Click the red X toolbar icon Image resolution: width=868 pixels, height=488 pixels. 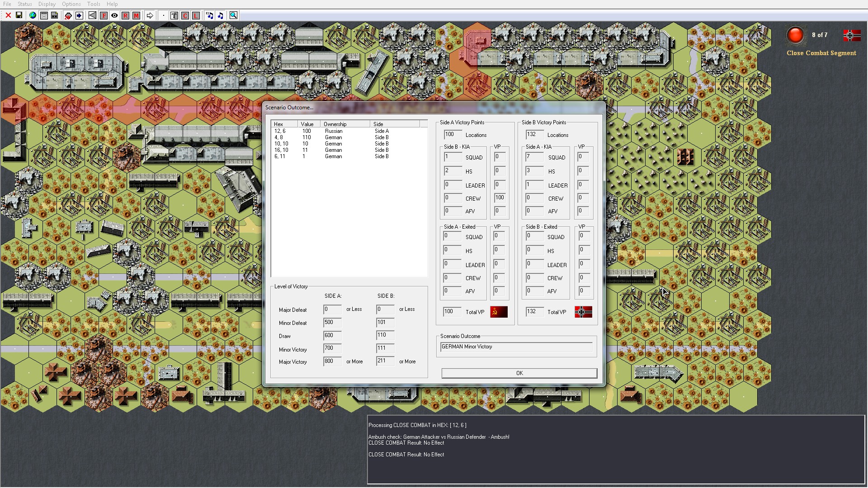click(8, 15)
